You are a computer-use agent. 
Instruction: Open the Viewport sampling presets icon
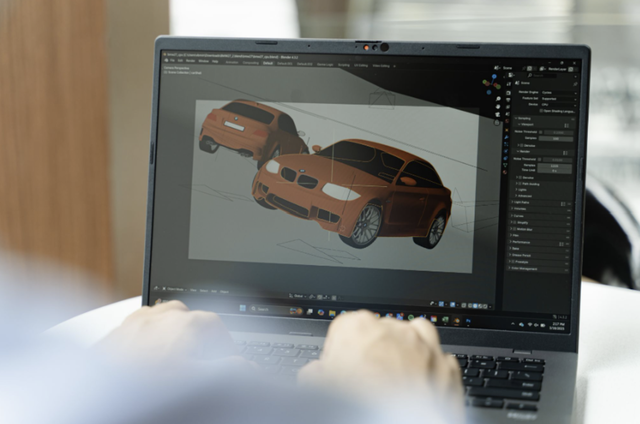coord(567,125)
